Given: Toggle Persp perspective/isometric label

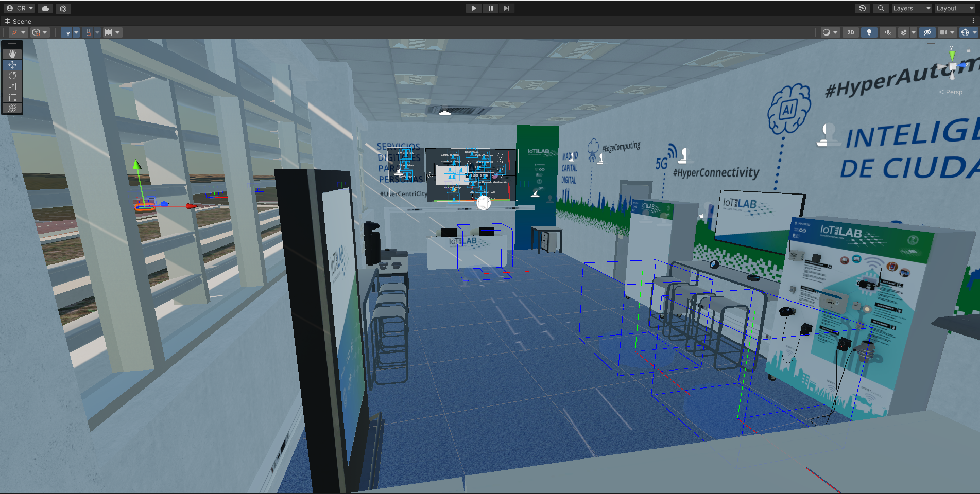Looking at the screenshot, I should pos(951,92).
